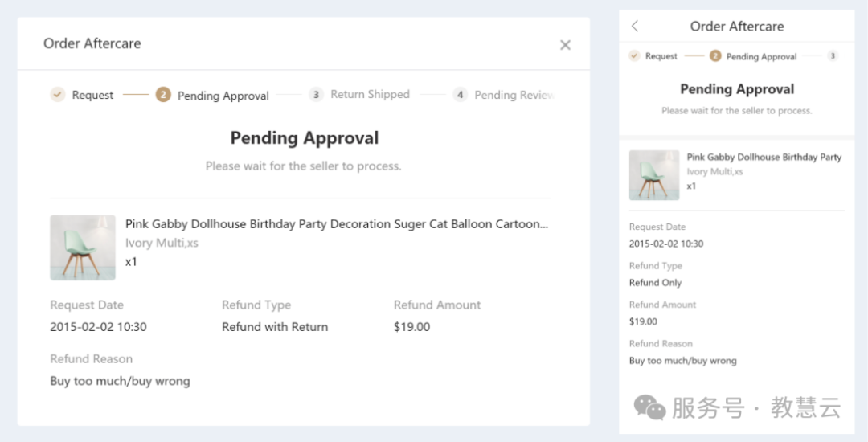Select step 3 circle in desktop stepper

pos(316,95)
